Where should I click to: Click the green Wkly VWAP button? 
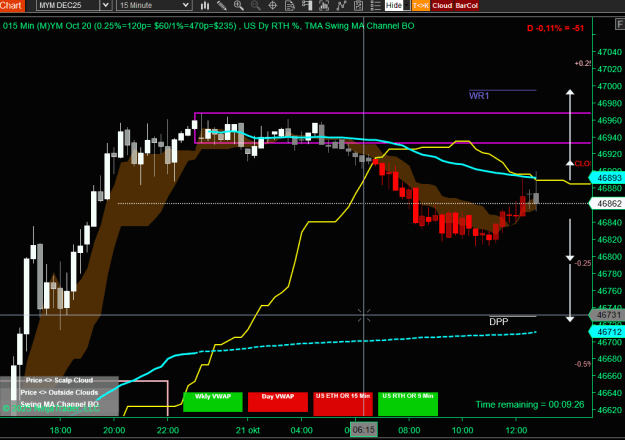(213, 402)
